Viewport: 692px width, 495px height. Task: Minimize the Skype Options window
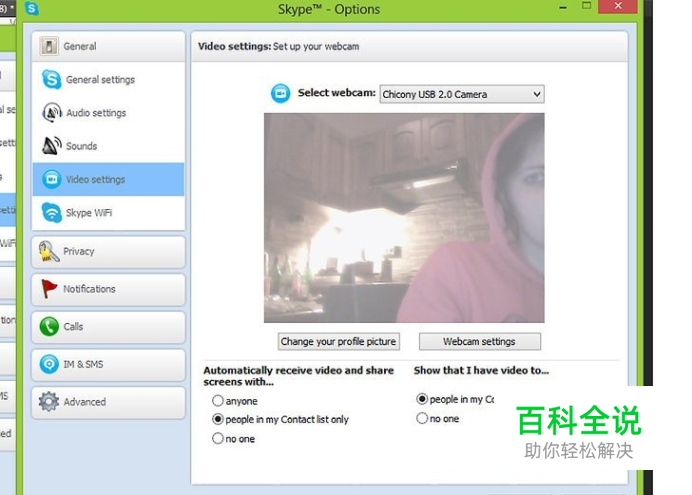563,7
